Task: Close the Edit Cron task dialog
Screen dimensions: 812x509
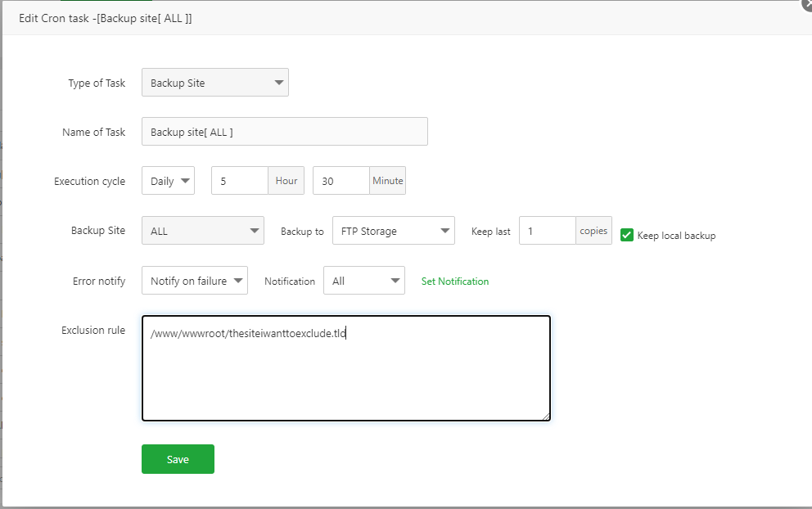Action: [x=806, y=5]
